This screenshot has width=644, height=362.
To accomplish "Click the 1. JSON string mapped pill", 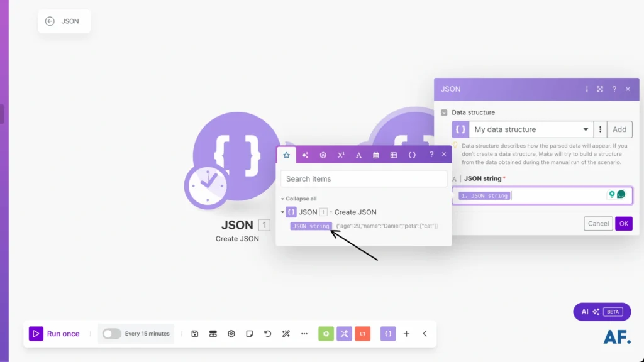I will pos(484,196).
